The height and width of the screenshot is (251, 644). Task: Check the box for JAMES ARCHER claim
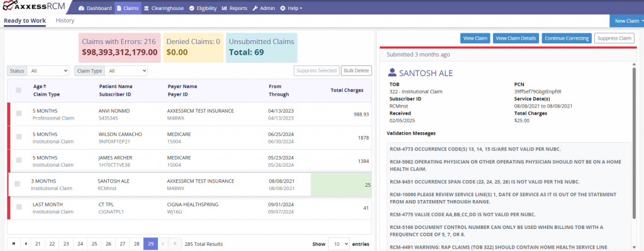[x=18, y=160]
